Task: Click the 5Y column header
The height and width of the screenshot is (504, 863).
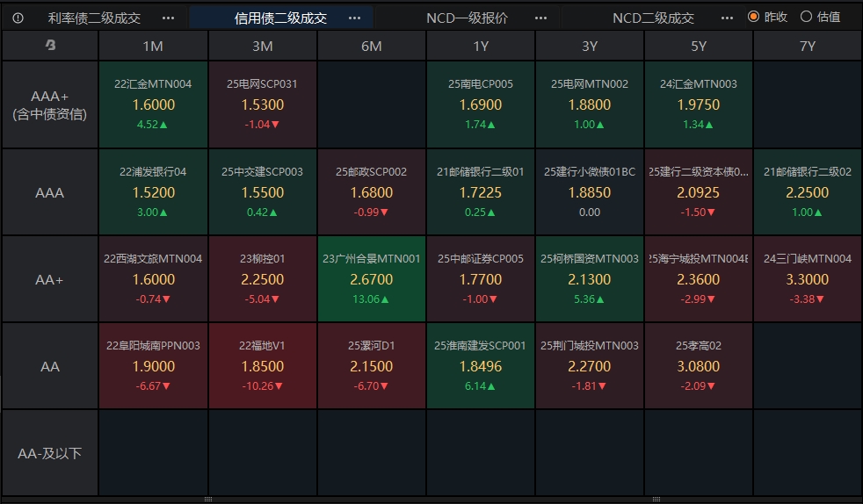Action: click(699, 46)
